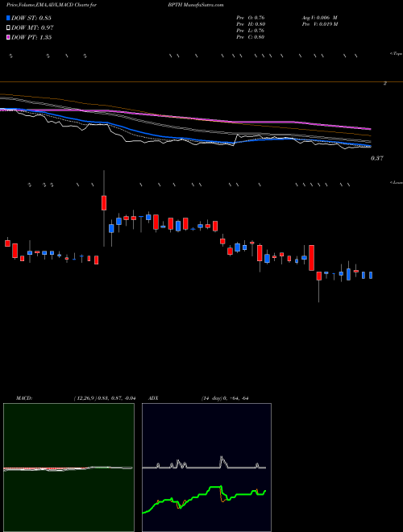Click the 'Pre H: 0.80' value
Viewport: 403px width, 532px height.
(x=251, y=24)
